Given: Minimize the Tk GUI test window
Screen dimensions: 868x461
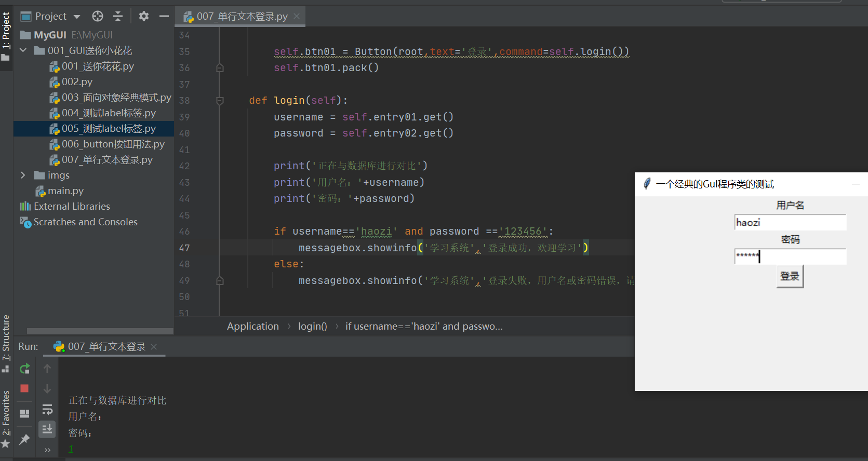Looking at the screenshot, I should [x=856, y=184].
